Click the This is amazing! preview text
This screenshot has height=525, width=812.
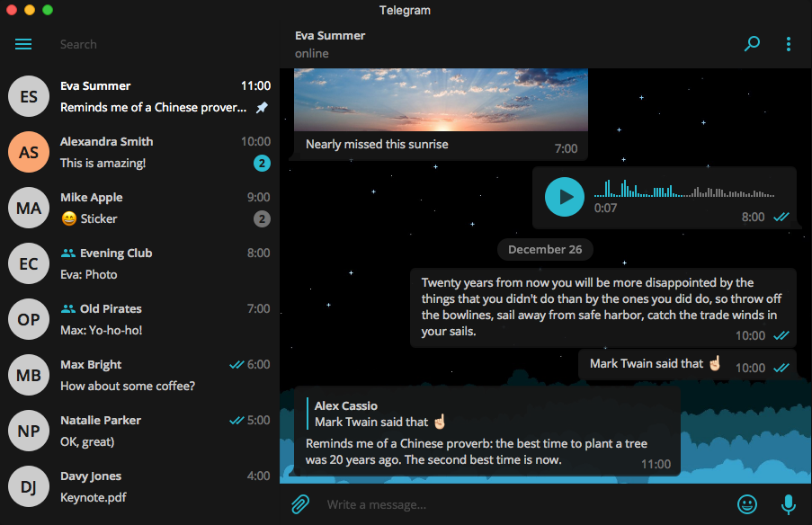click(103, 163)
